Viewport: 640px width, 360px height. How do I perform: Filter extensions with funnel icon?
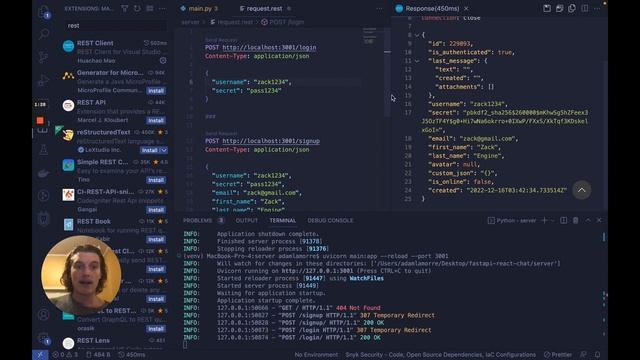(124, 8)
